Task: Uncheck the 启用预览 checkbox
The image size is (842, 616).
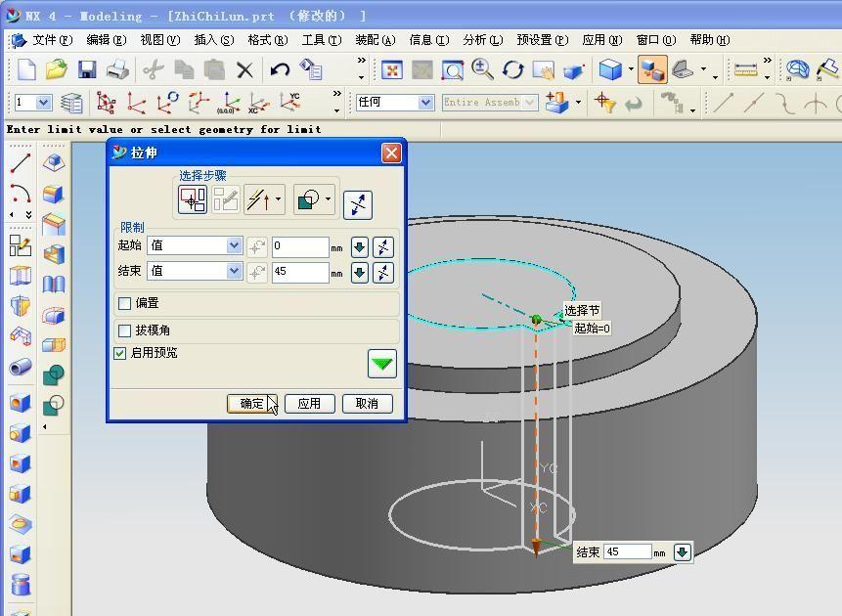Action: tap(120, 353)
